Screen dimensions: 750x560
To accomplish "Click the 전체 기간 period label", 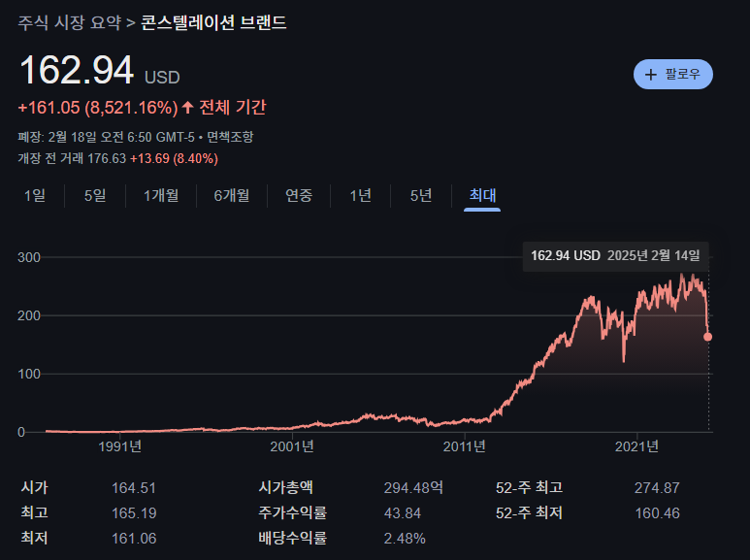I will click(x=233, y=107).
